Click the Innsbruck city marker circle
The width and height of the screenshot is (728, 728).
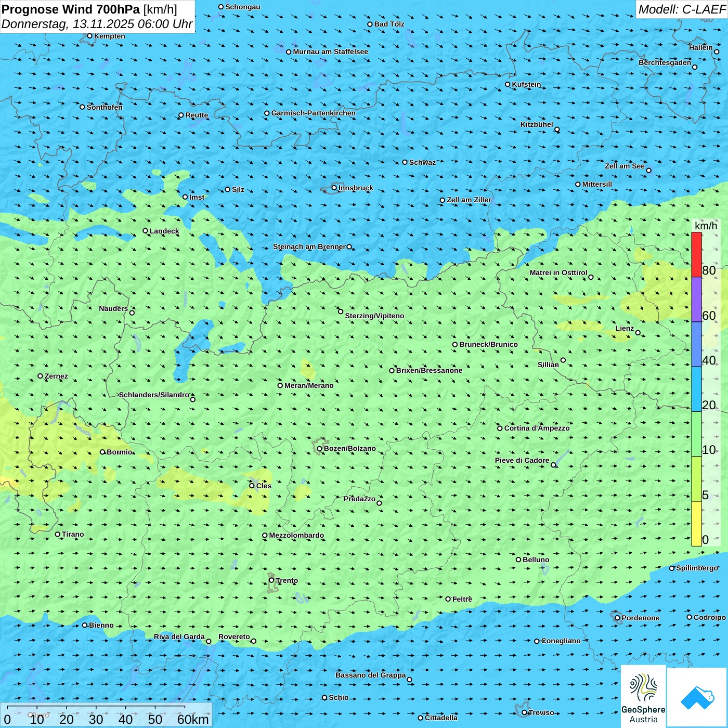coord(334,188)
